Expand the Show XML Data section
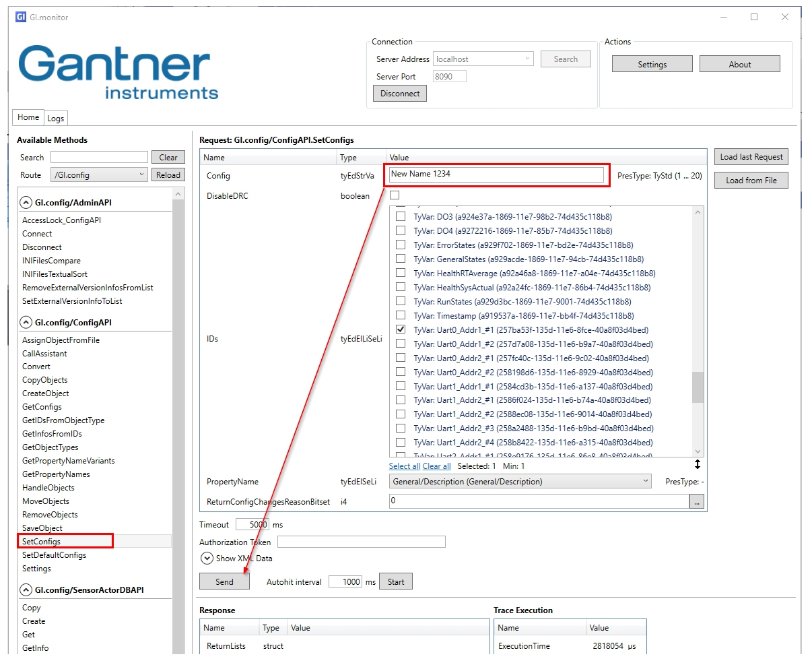 tap(207, 558)
